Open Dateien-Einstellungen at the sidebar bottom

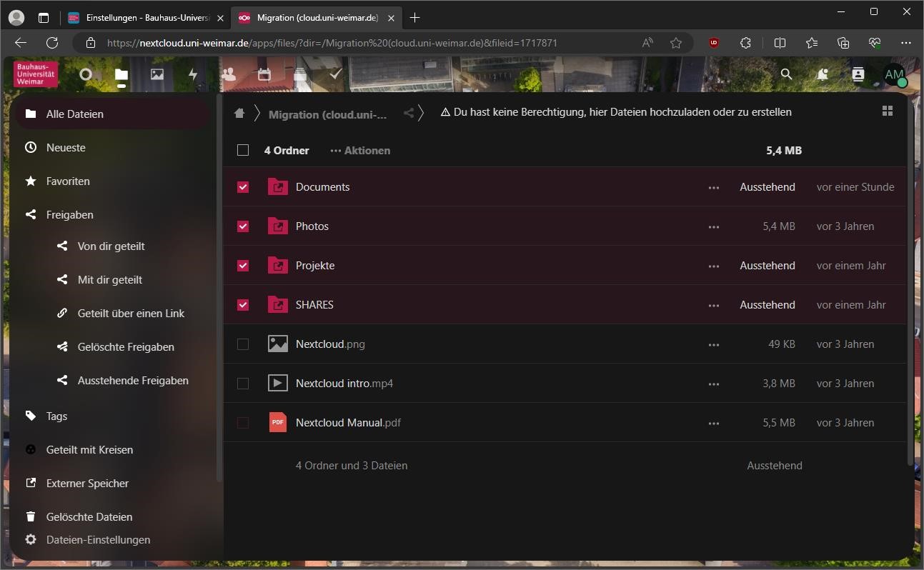[x=98, y=540]
